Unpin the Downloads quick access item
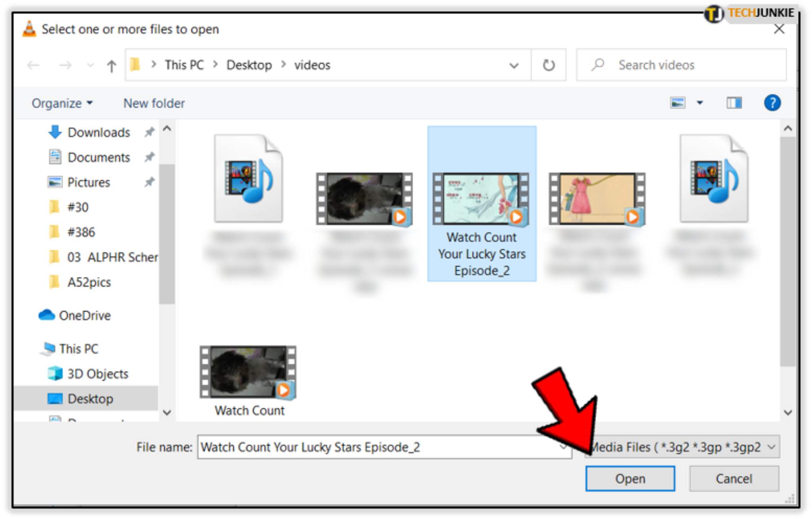 149,132
